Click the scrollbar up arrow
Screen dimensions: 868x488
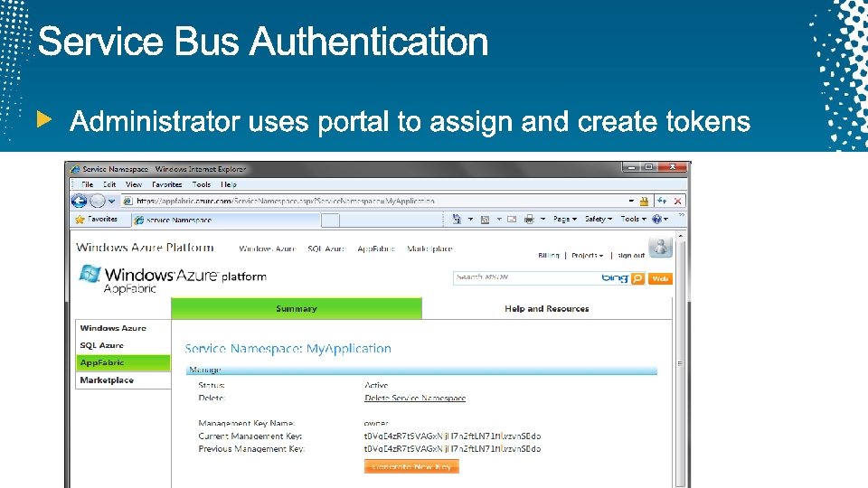(680, 236)
